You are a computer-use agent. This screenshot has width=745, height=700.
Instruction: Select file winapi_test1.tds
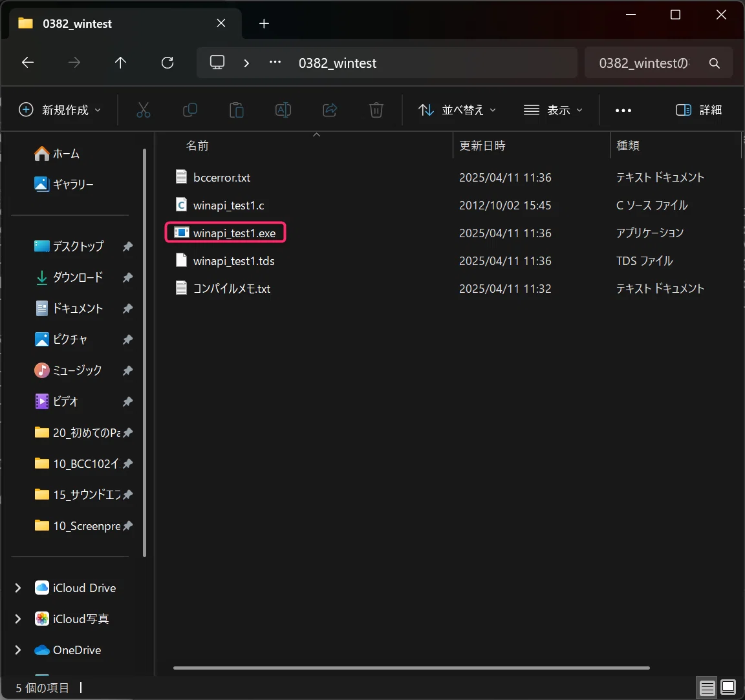coord(233,261)
